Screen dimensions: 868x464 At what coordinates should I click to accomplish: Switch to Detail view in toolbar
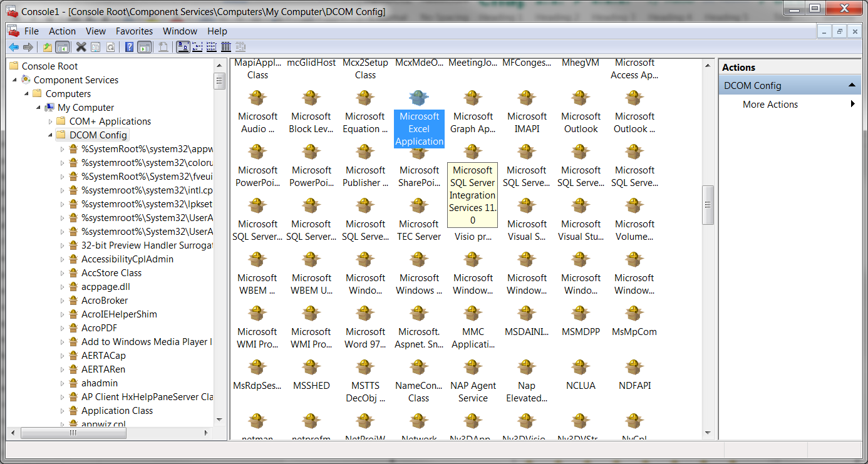tap(226, 47)
